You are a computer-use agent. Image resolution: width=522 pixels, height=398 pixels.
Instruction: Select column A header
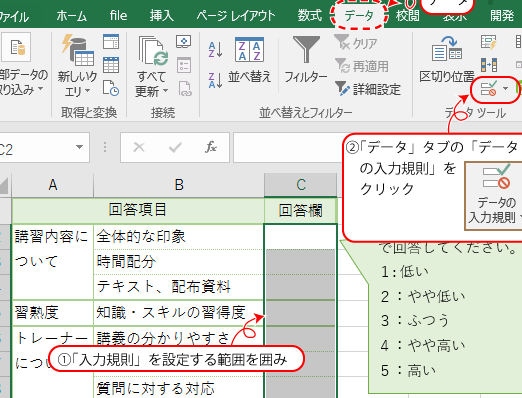coord(53,185)
